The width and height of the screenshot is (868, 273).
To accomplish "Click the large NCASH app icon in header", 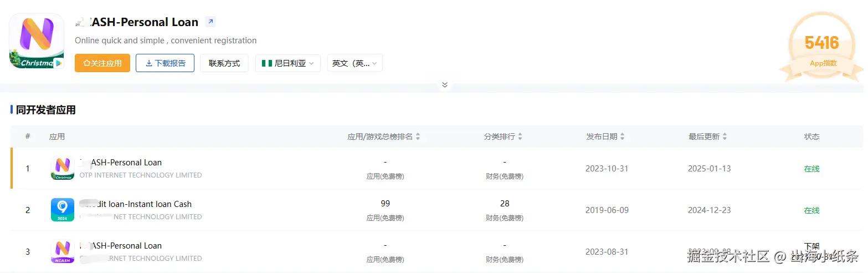I will pyautogui.click(x=37, y=42).
